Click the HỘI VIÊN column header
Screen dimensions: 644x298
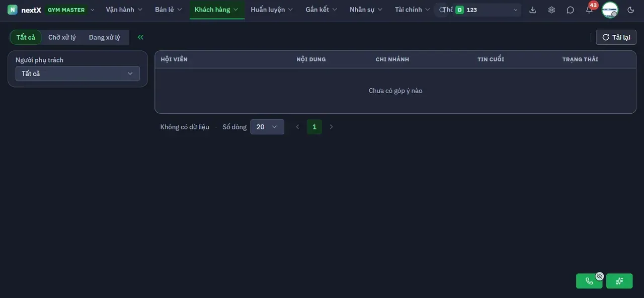[x=174, y=59]
